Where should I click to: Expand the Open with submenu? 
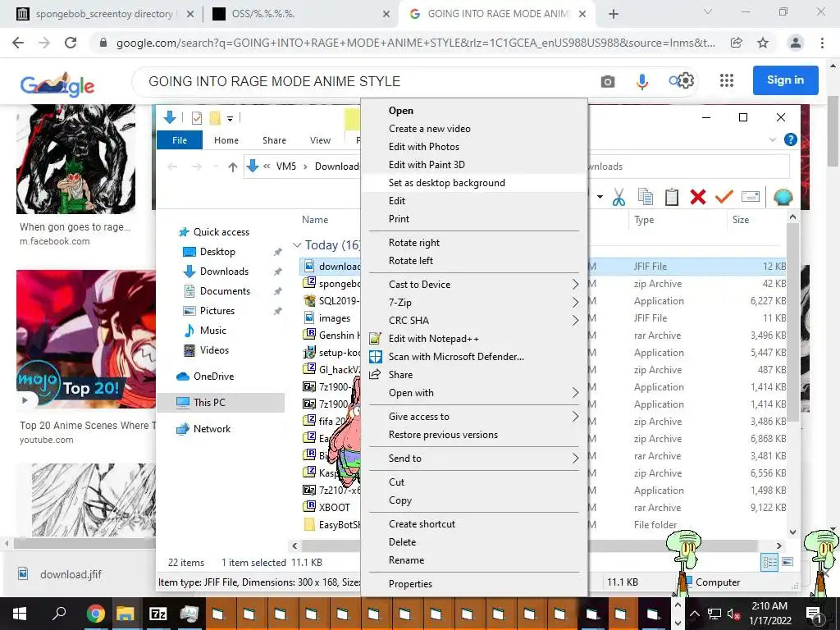click(x=575, y=393)
